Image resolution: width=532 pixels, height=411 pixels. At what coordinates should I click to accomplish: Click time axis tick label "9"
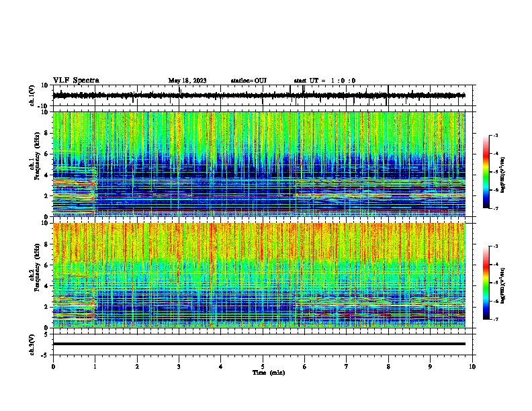point(430,367)
